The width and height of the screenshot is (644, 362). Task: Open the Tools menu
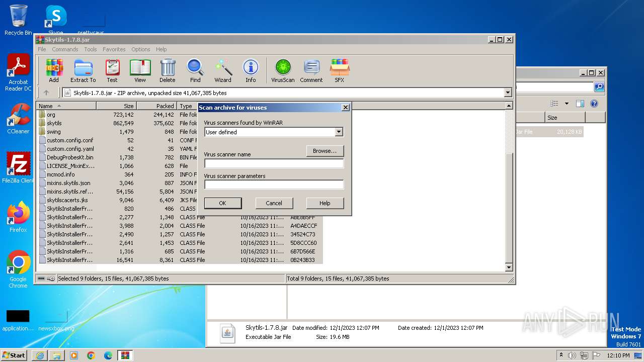pos(91,49)
